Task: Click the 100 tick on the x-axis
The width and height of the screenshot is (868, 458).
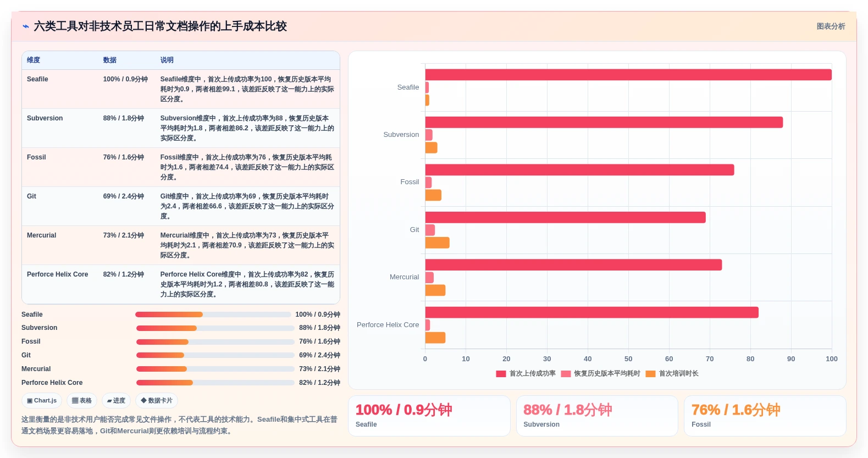Action: [x=831, y=359]
